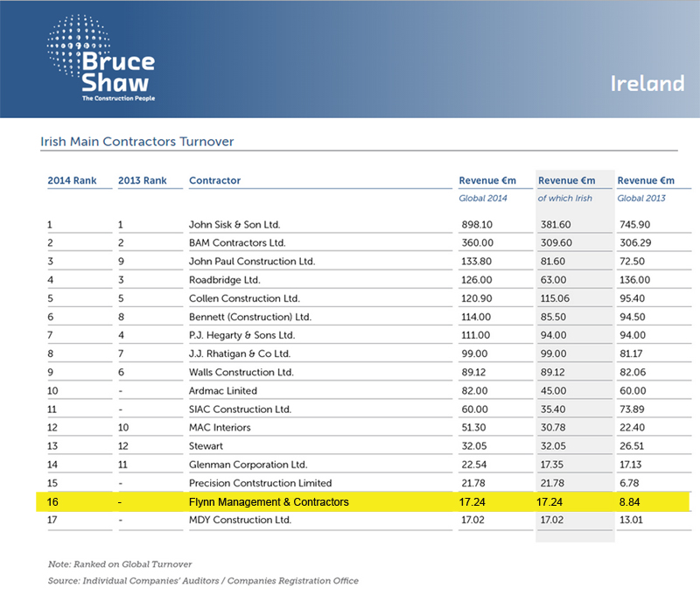Click Roadbridge 2013 revenue '136.00'
700x609 pixels.
coord(635,280)
